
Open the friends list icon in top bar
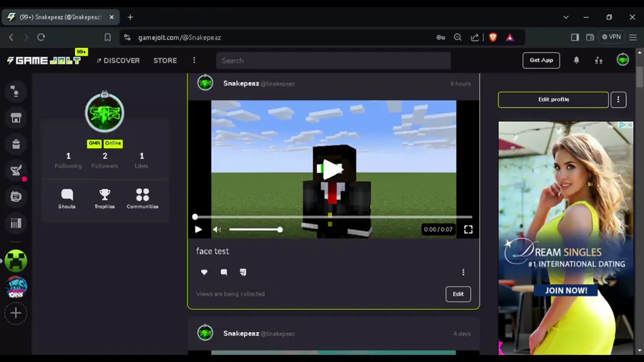[598, 60]
